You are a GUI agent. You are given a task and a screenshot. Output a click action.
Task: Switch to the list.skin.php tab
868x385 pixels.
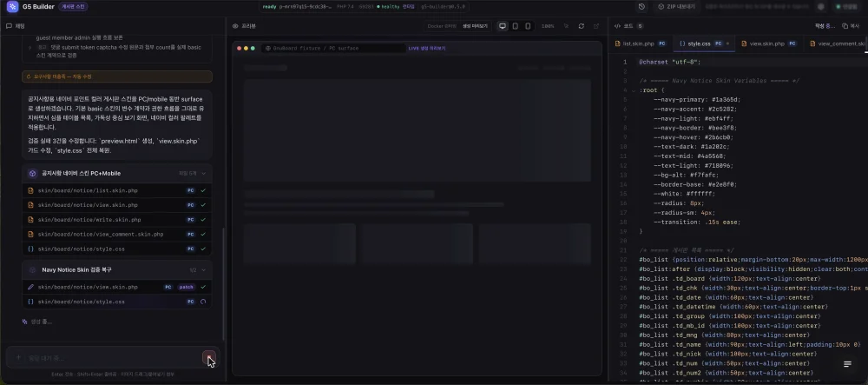point(641,43)
